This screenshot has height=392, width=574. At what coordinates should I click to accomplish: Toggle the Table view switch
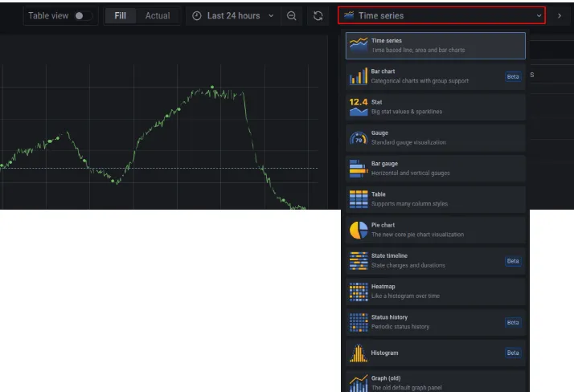tap(83, 16)
